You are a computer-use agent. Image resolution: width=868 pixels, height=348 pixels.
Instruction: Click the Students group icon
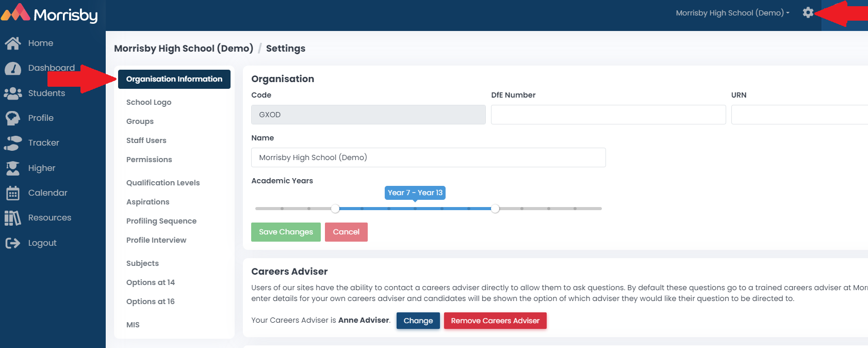13,93
